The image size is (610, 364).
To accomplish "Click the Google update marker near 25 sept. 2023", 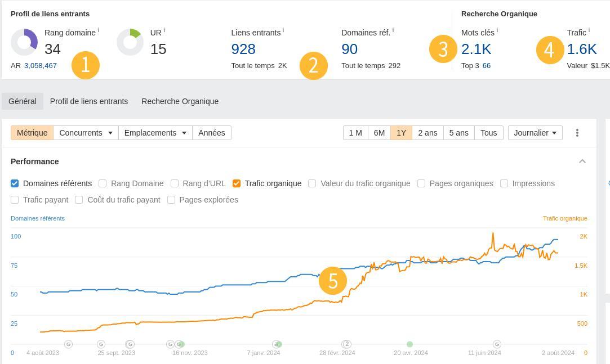I will click(101, 344).
